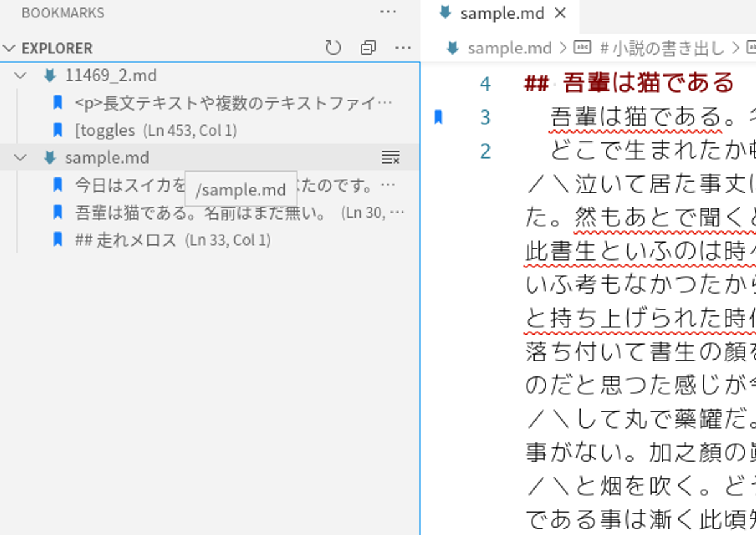Collapse the EXPLORER section chevron
Viewport: 756px width, 535px height.
tap(9, 48)
